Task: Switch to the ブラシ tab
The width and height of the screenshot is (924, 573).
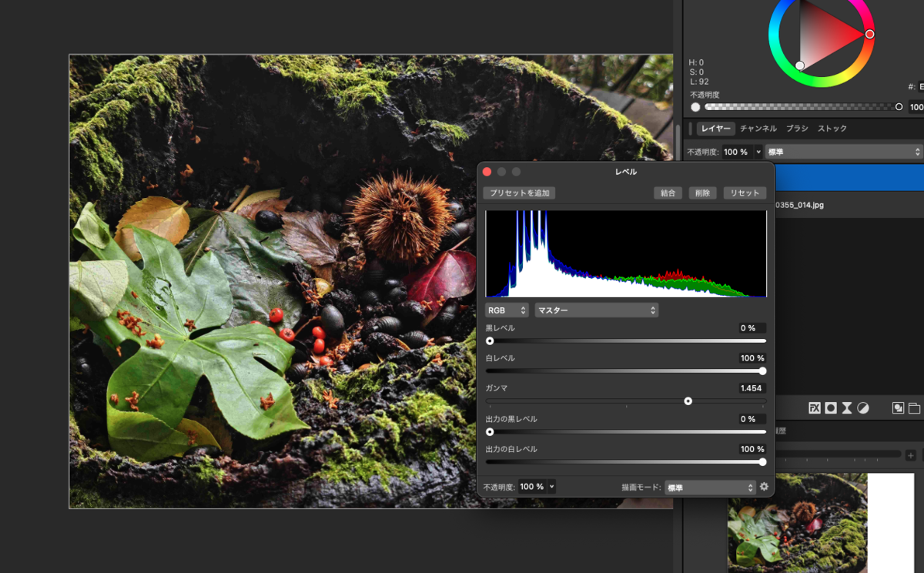Action: (x=797, y=129)
